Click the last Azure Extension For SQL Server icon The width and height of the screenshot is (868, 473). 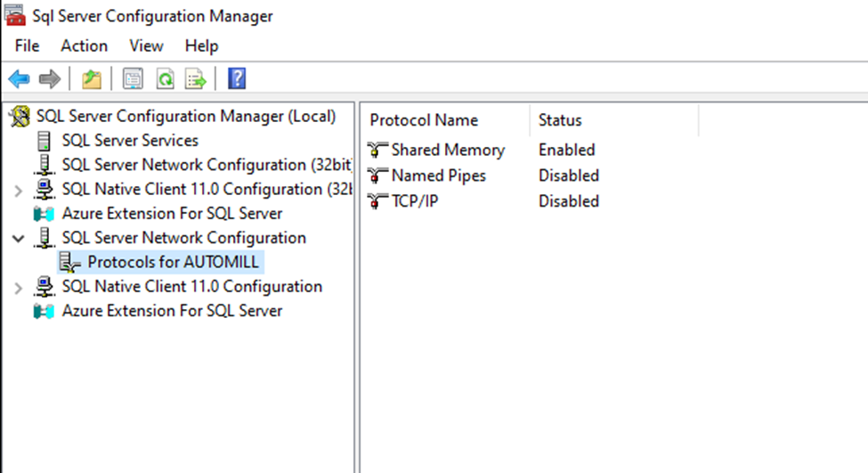(x=45, y=311)
